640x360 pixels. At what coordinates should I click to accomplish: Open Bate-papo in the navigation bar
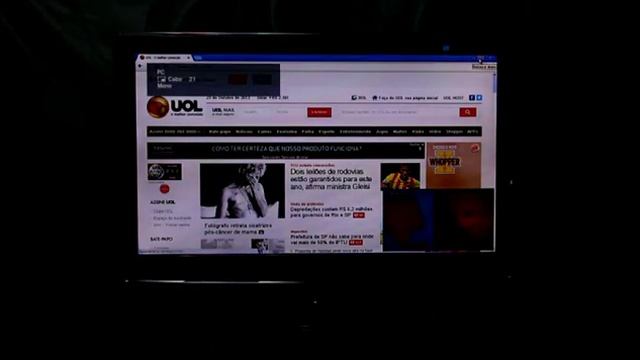pos(220,132)
